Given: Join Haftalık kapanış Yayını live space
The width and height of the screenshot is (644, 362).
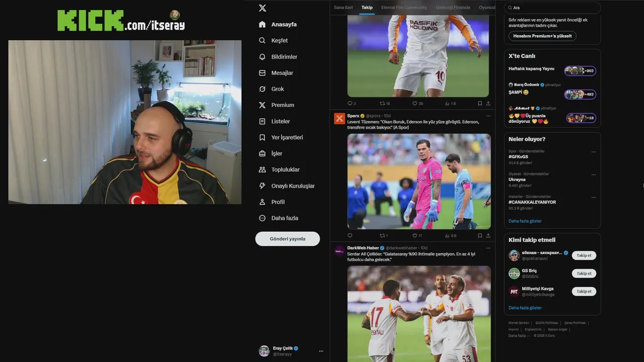Looking at the screenshot, I should pyautogui.click(x=552, y=70).
